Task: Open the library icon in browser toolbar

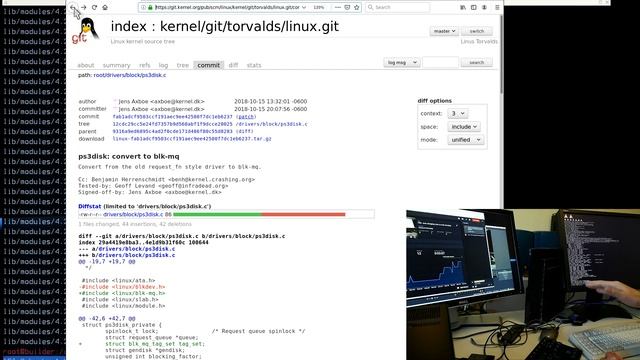Action: pos(463,7)
